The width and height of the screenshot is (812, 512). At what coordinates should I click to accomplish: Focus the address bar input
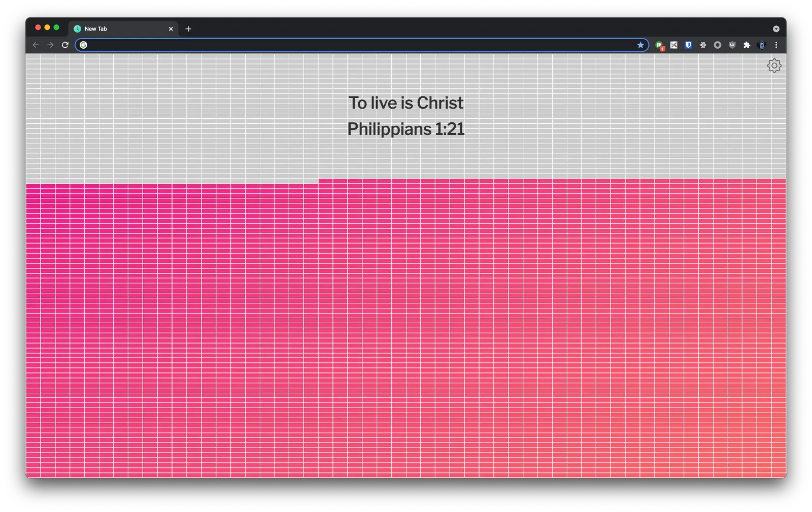(x=361, y=45)
